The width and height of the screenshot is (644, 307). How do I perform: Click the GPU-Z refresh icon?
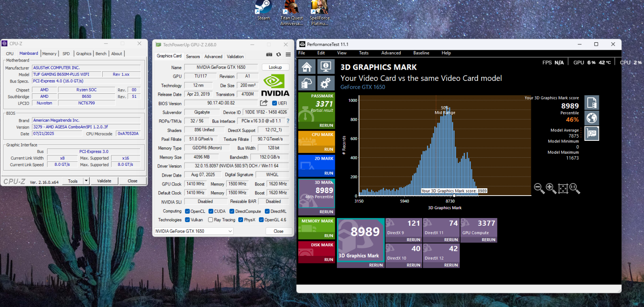click(279, 55)
